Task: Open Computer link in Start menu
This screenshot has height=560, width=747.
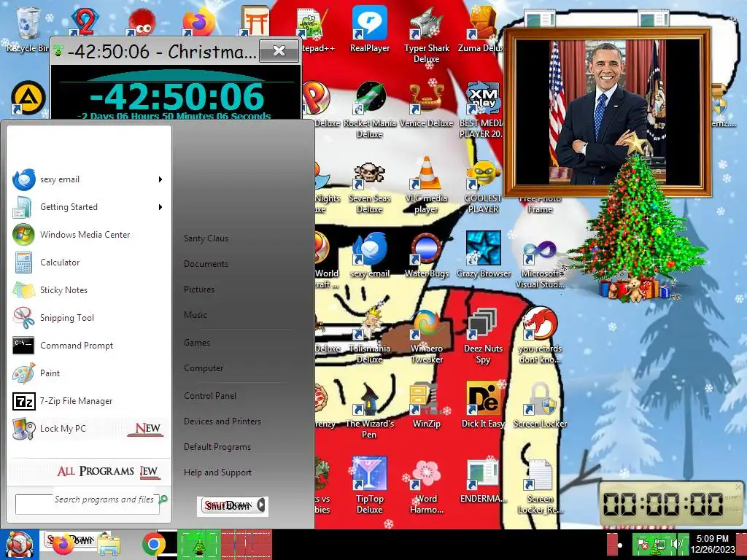Action: [204, 368]
